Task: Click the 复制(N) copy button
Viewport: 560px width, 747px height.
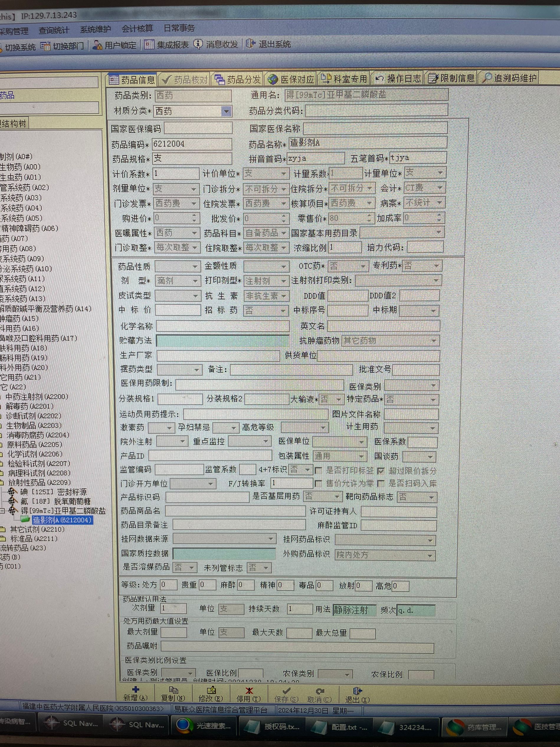Action: coord(173,694)
